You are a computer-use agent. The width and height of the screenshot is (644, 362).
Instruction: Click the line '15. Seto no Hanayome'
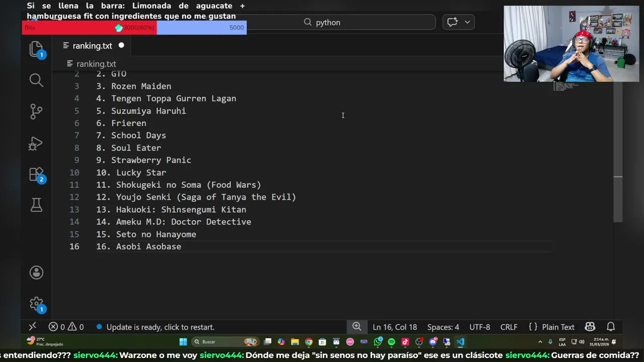146,234
